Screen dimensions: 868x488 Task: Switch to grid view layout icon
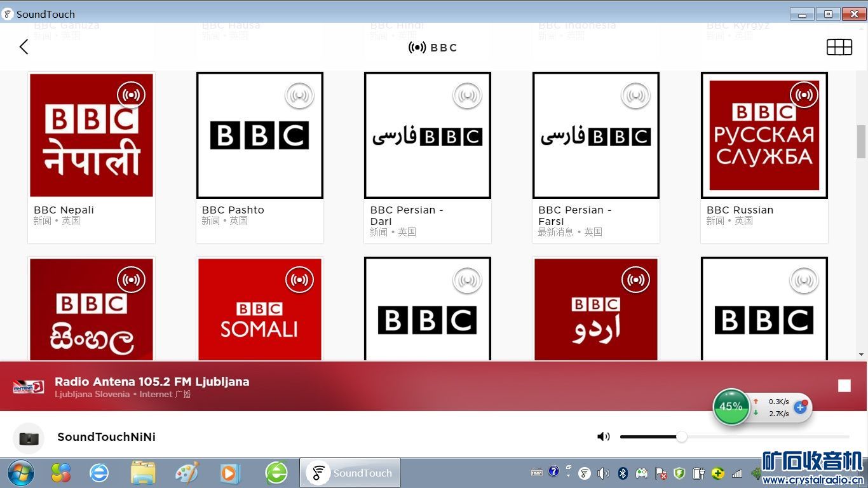(x=839, y=47)
